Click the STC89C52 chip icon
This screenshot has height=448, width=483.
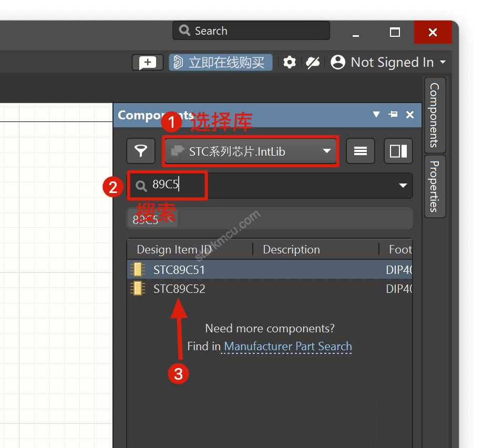[x=138, y=288]
